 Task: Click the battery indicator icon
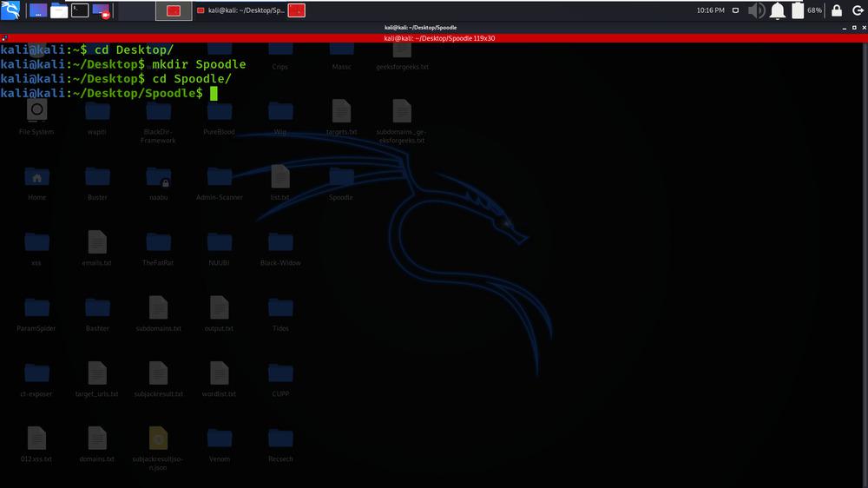(x=798, y=10)
